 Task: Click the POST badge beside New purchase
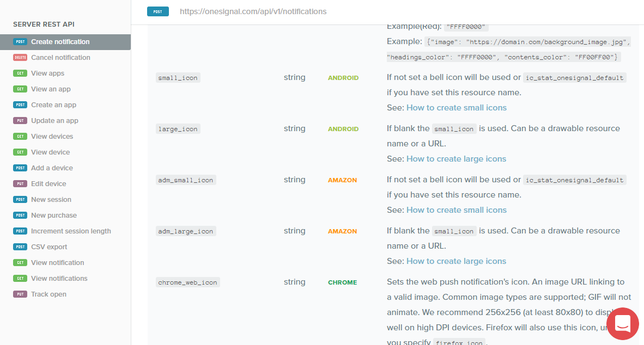tap(20, 215)
